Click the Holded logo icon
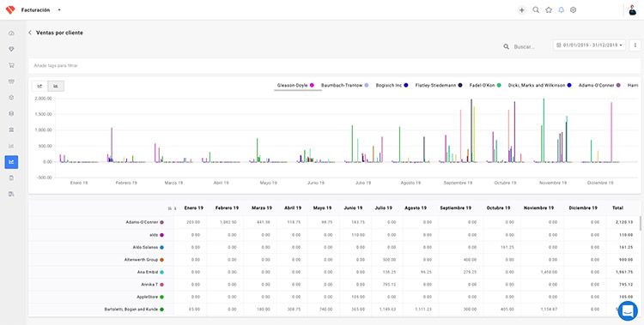This screenshot has width=644, height=325. click(x=10, y=9)
